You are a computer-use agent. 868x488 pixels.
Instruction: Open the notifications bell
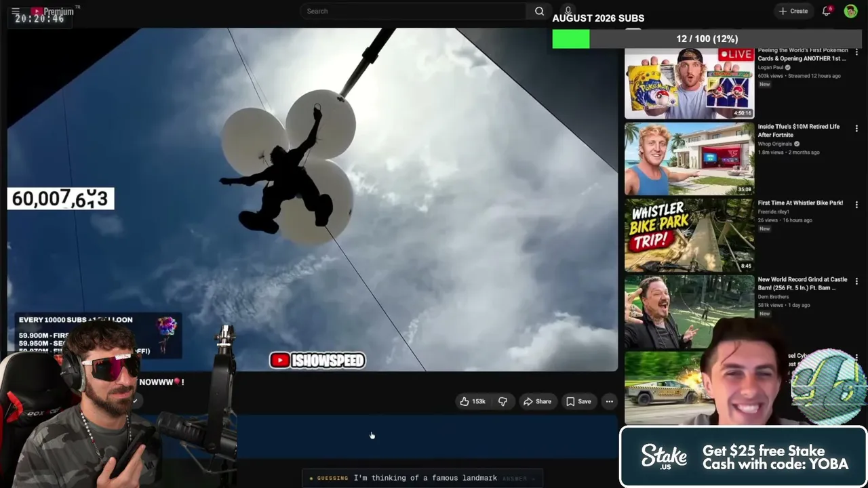827,11
